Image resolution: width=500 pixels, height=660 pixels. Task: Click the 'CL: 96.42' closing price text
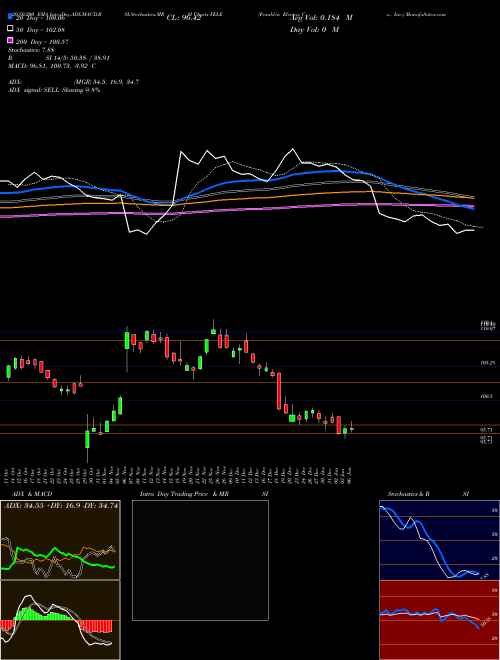(x=184, y=18)
